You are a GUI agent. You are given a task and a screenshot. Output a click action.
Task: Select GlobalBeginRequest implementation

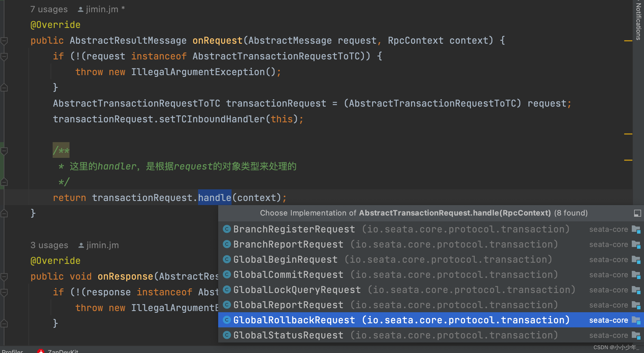pyautogui.click(x=431, y=260)
